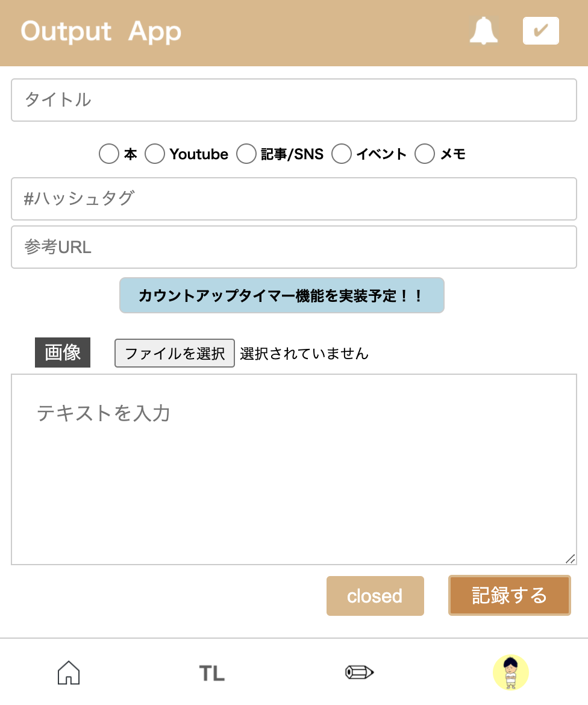This screenshot has width=588, height=705.
Task: Click the 画像 image label
Action: click(x=62, y=352)
